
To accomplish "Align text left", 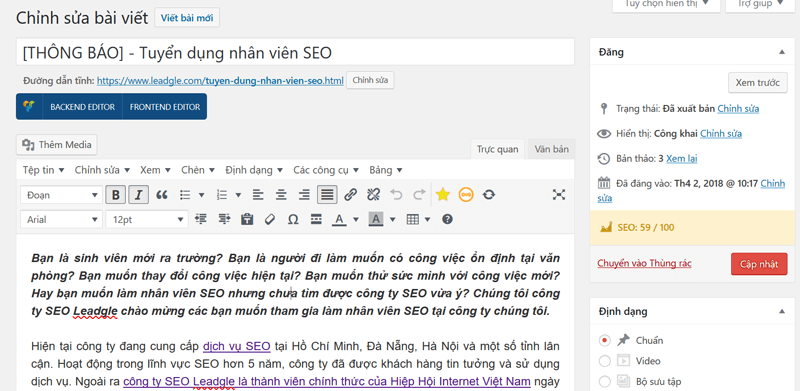I will [x=259, y=194].
